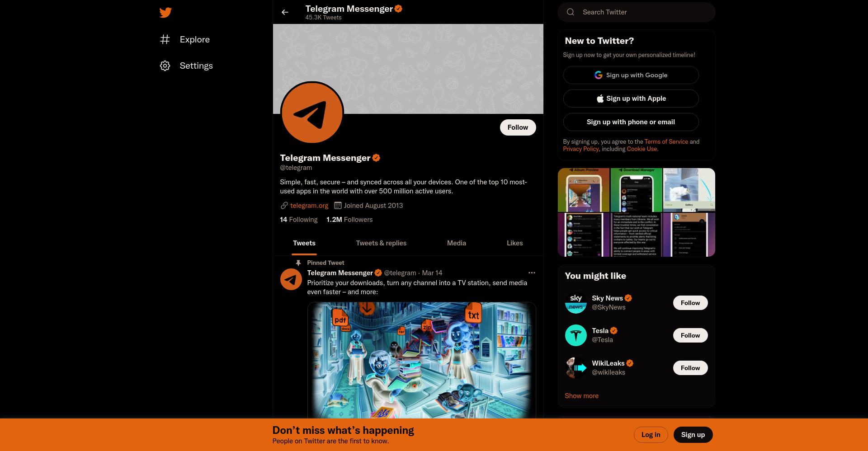Open the Privacy Policy link
The height and width of the screenshot is (451, 868).
(x=580, y=149)
